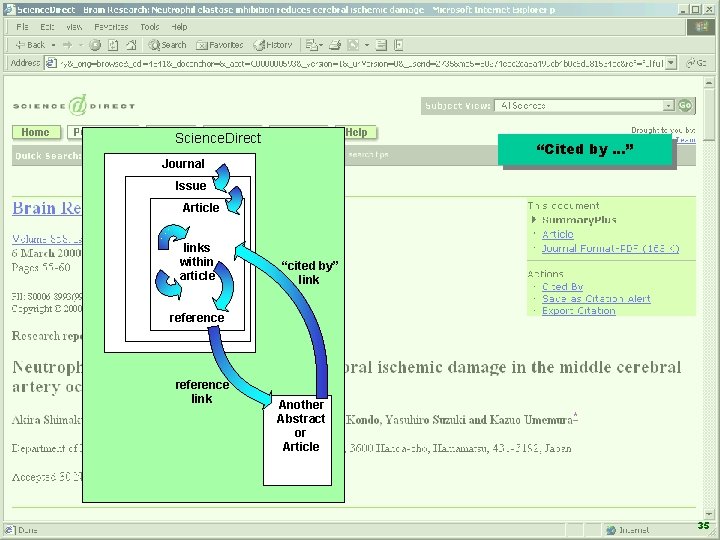Click the Discuss toolbar icon
Image resolution: width=720 pixels, height=540 pixels.
(x=381, y=45)
